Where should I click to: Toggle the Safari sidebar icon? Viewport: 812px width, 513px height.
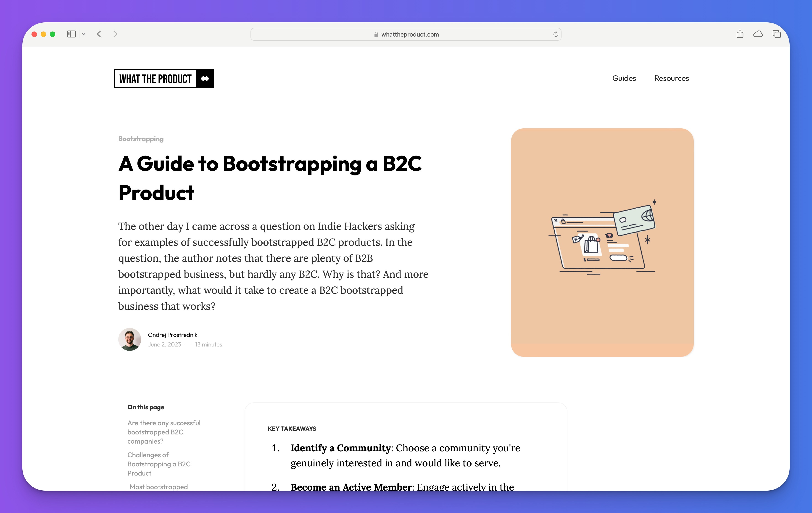click(71, 34)
